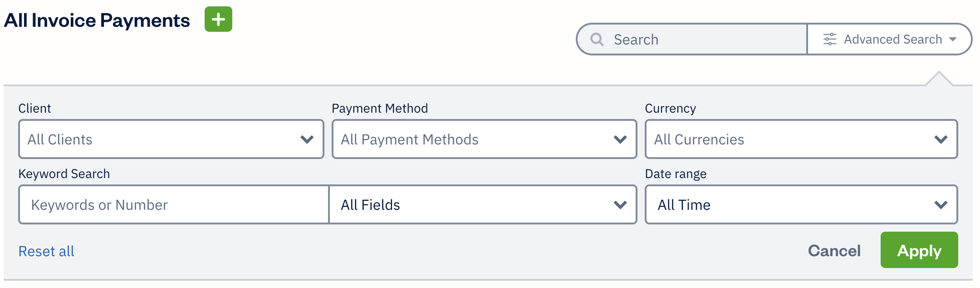
Task: Open the Payment Method dropdown
Action: pyautogui.click(x=484, y=139)
